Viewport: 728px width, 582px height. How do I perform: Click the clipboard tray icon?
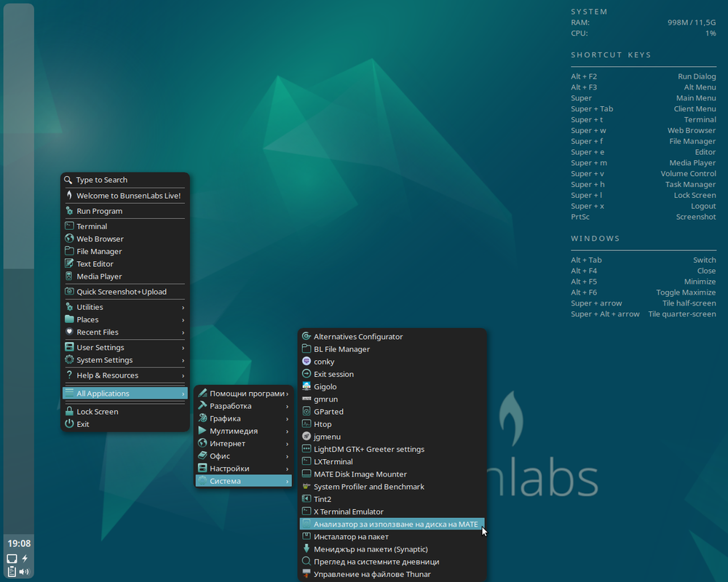(x=12, y=572)
